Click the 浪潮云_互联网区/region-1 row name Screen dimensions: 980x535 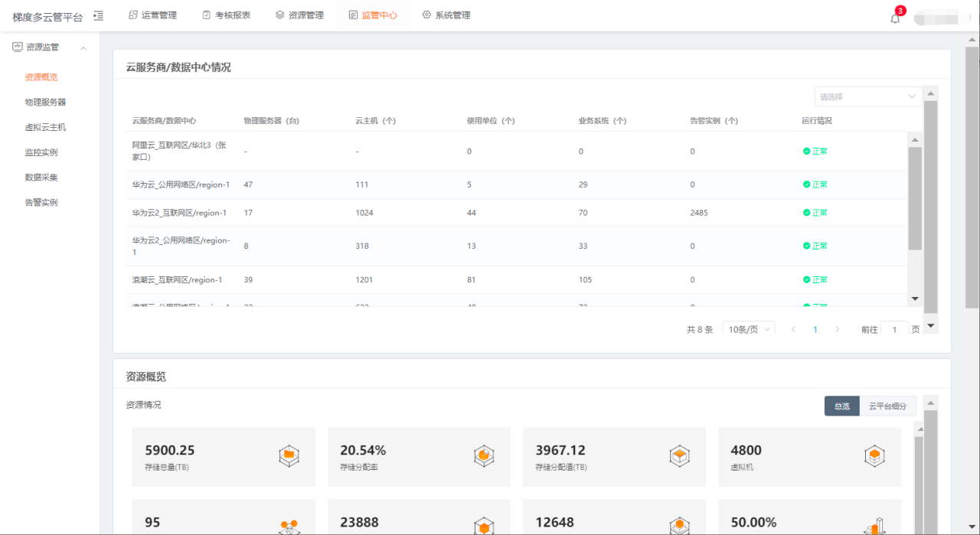[x=177, y=279]
